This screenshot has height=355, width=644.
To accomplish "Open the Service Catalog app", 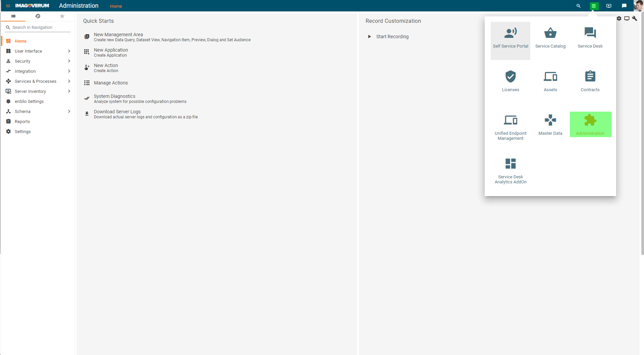I will point(550,39).
